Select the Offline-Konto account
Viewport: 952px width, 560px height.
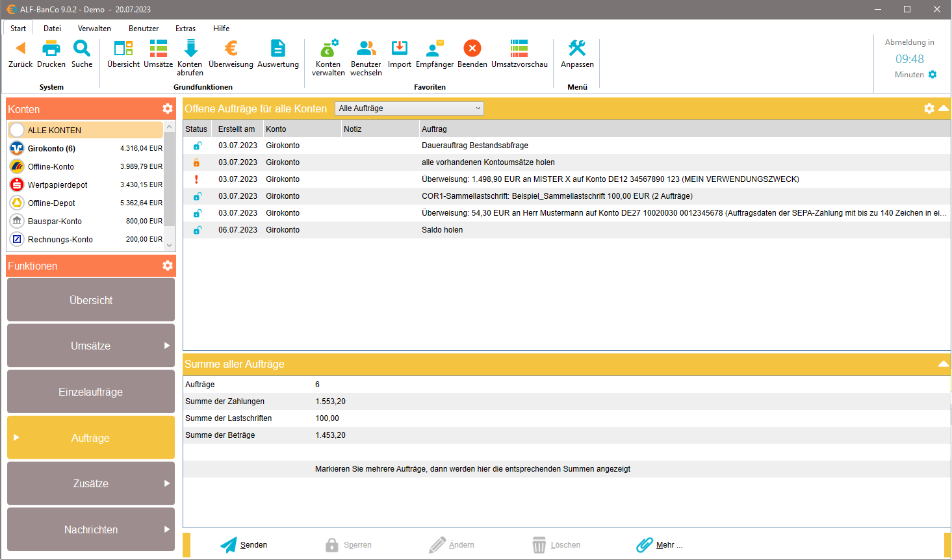point(86,166)
